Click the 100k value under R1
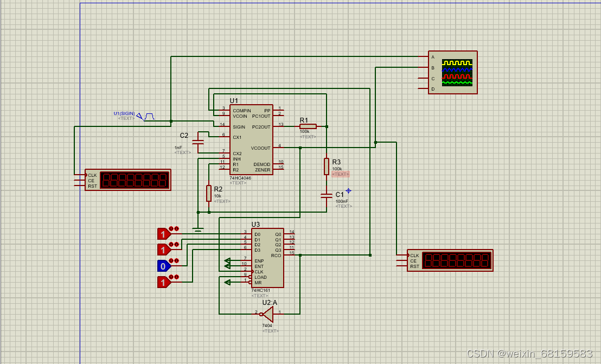The width and height of the screenshot is (601, 364). 305,131
